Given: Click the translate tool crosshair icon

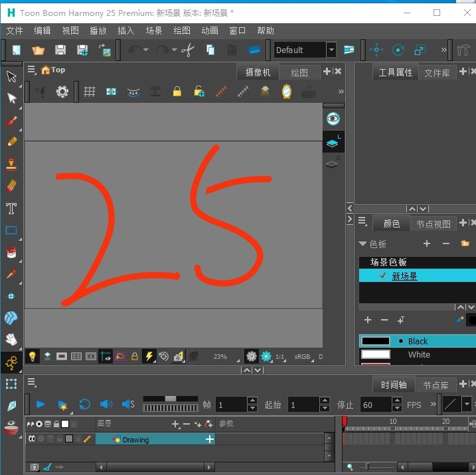Looking at the screenshot, I should 376,50.
